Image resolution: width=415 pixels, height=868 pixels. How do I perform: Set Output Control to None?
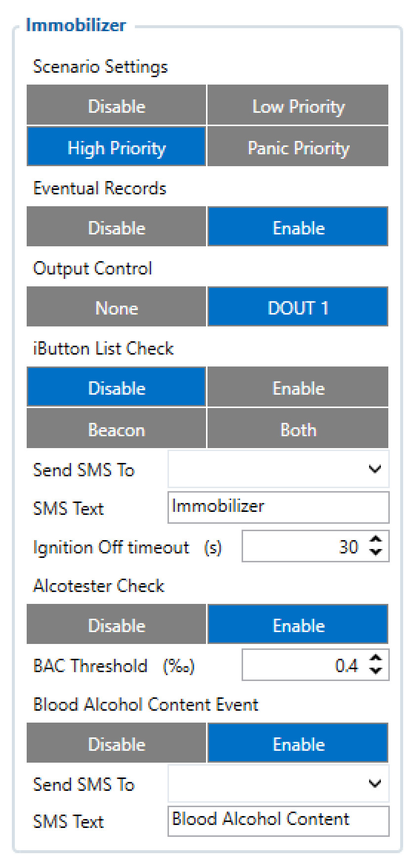pos(117,307)
